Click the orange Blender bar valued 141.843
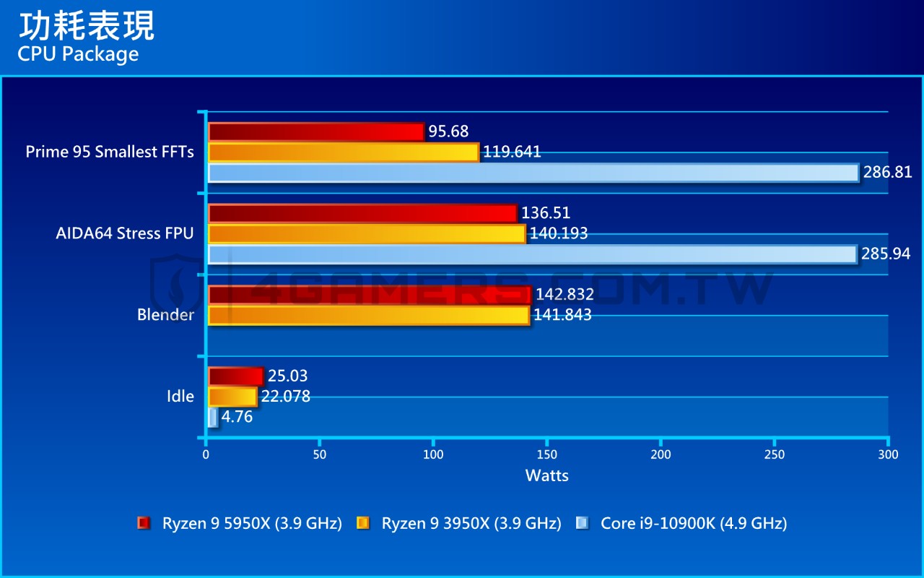924x578 pixels. [x=369, y=315]
